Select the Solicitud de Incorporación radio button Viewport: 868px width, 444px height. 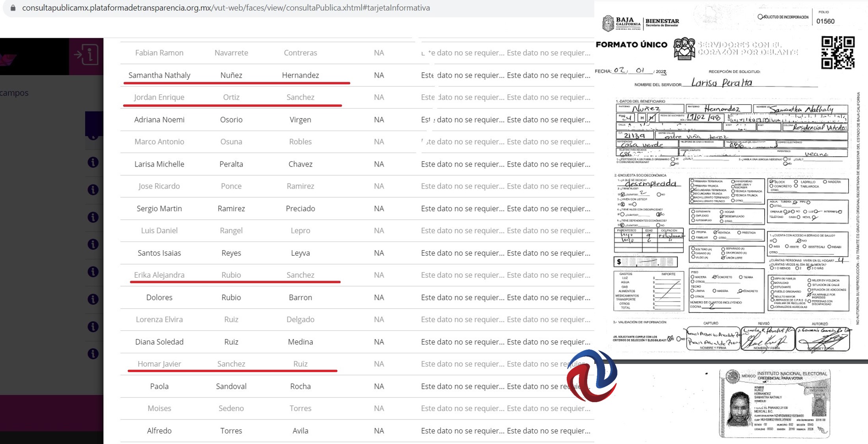(x=760, y=17)
